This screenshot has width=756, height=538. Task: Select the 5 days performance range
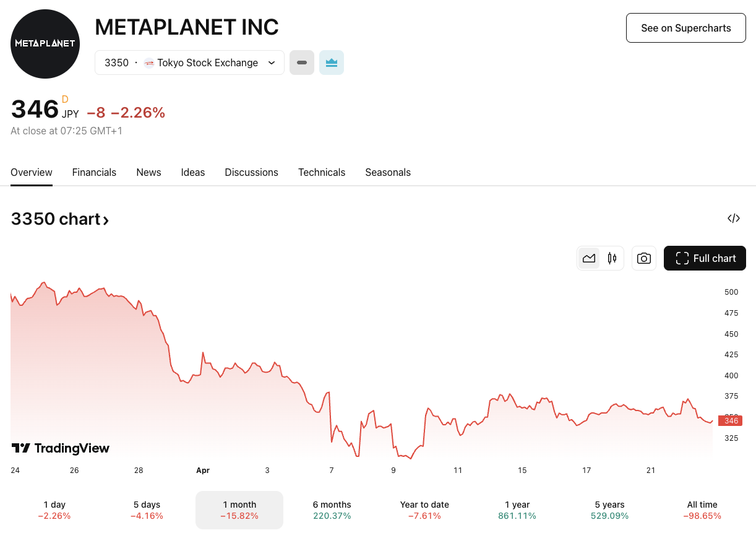[147, 510]
